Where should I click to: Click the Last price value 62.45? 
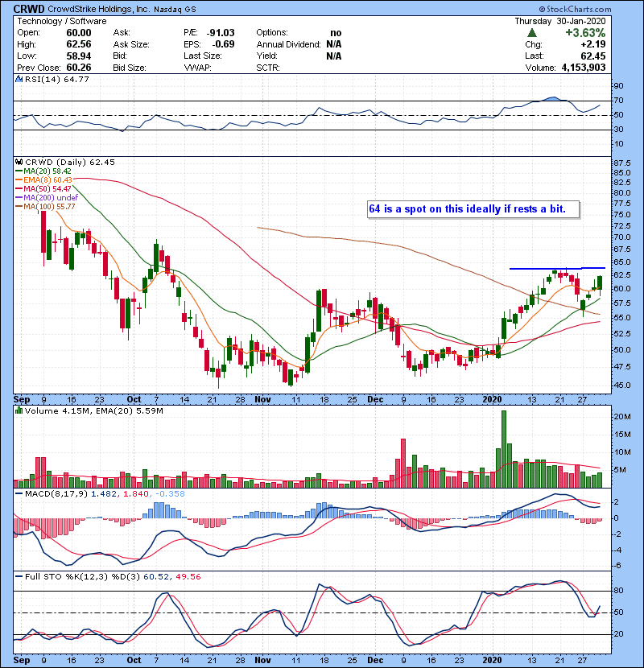592,56
